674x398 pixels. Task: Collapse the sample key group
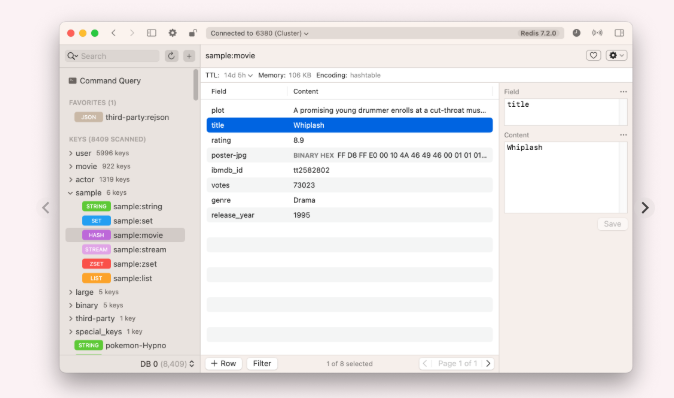point(70,193)
